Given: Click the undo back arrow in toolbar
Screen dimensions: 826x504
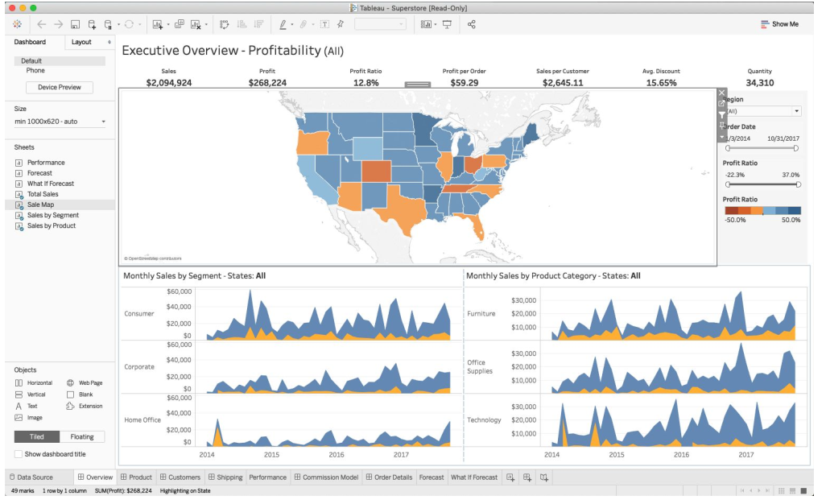Looking at the screenshot, I should pos(42,24).
